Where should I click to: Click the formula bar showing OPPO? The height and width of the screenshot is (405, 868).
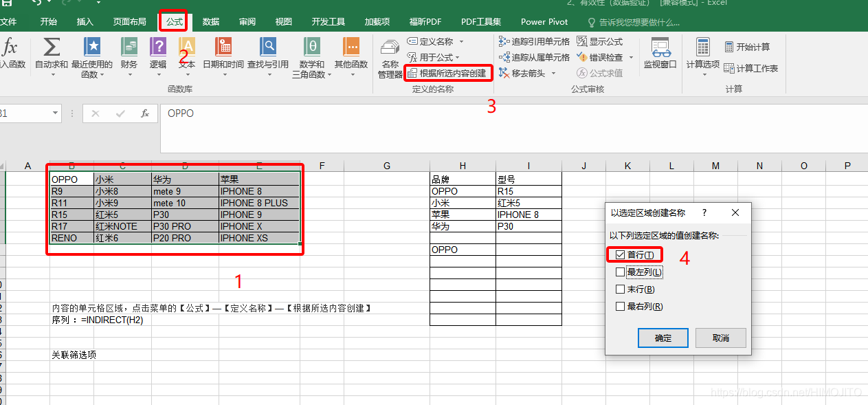(514, 128)
